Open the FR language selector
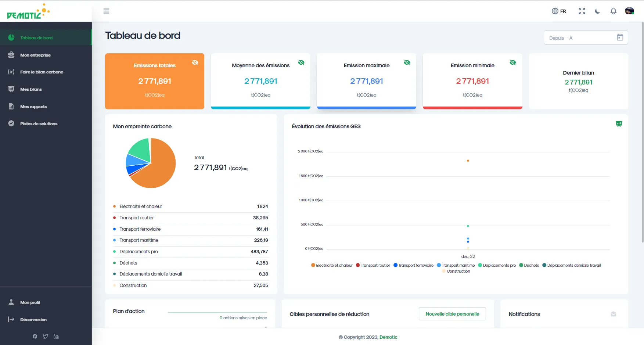The image size is (644, 345). point(559,11)
